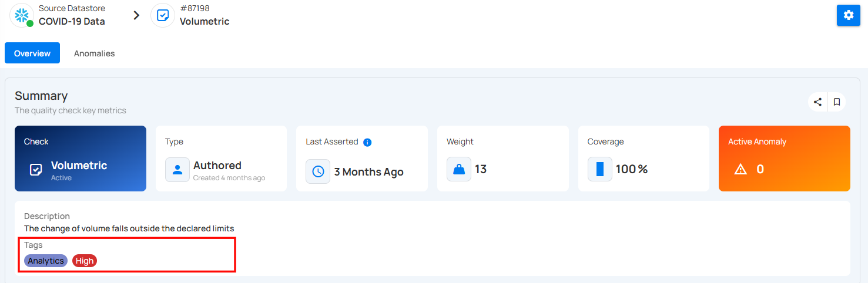Switch to the Anomalies tab
Image resolution: width=868 pixels, height=283 pixels.
94,53
